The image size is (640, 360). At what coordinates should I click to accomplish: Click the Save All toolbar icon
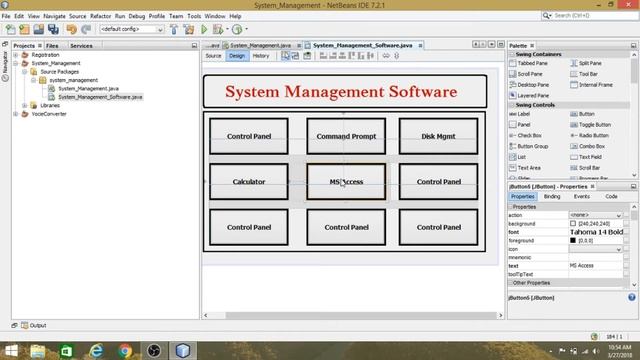(53, 29)
